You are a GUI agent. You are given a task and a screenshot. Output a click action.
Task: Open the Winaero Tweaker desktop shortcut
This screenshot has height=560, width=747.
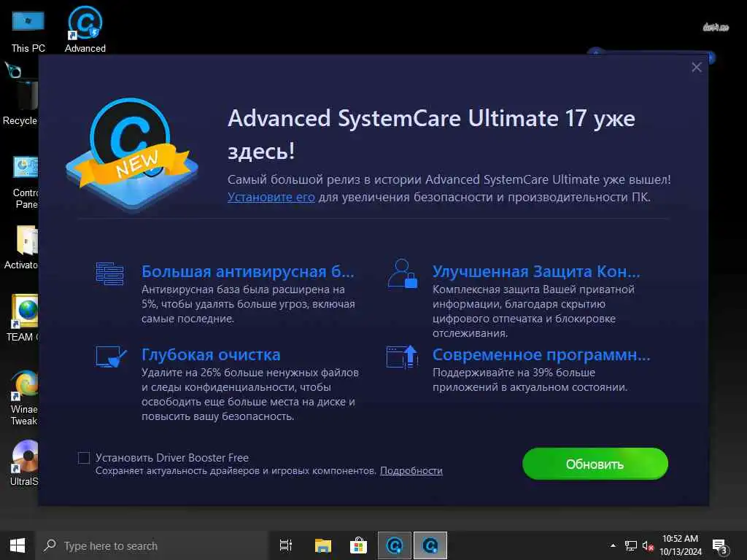tap(24, 397)
